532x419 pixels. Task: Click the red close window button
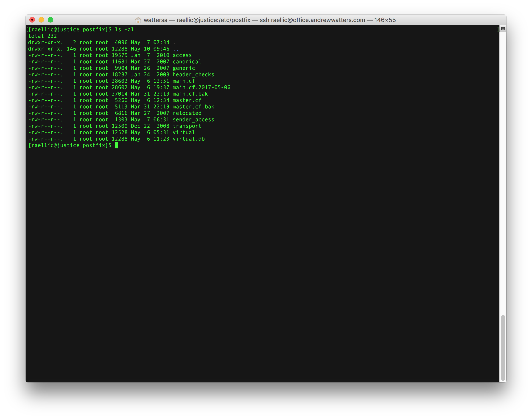point(32,20)
